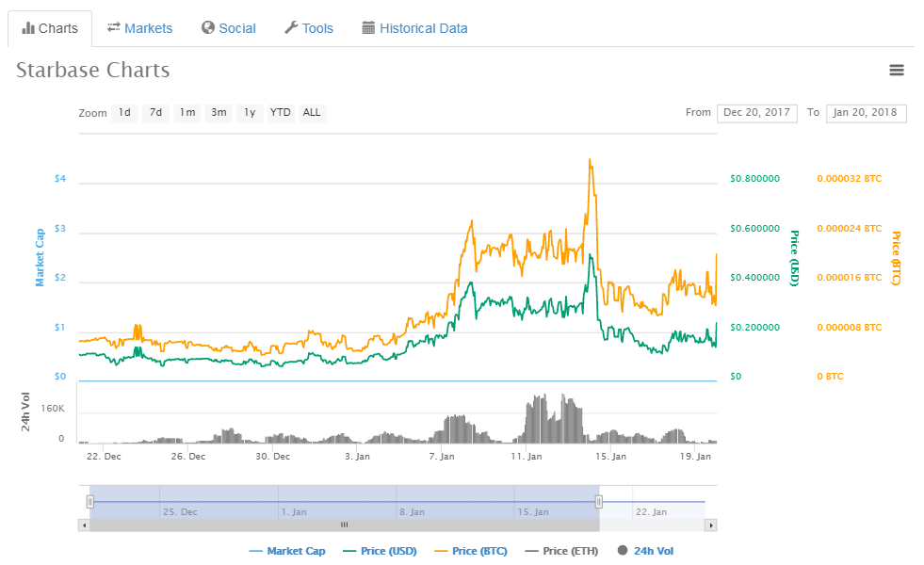Image resolution: width=924 pixels, height=565 pixels.
Task: Switch to the Social tab
Action: (229, 28)
